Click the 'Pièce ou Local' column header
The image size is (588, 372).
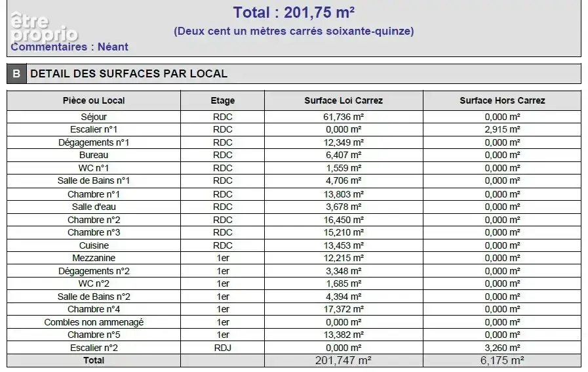(x=94, y=100)
